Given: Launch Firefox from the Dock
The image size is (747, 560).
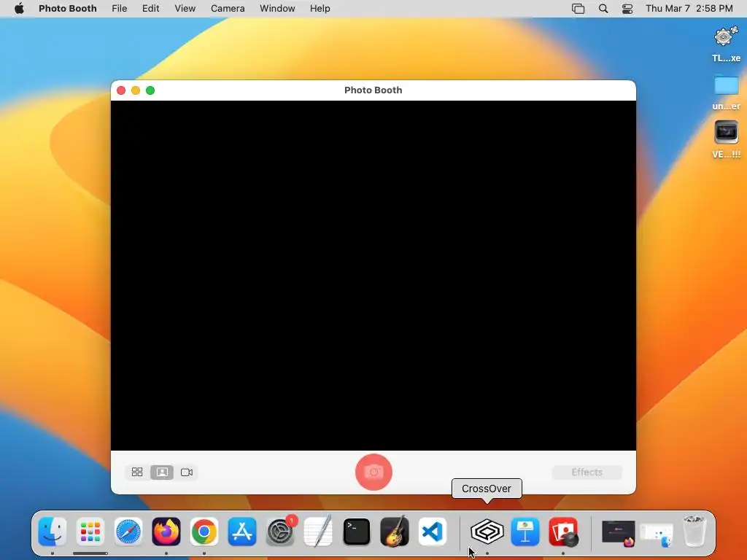Looking at the screenshot, I should point(166,532).
